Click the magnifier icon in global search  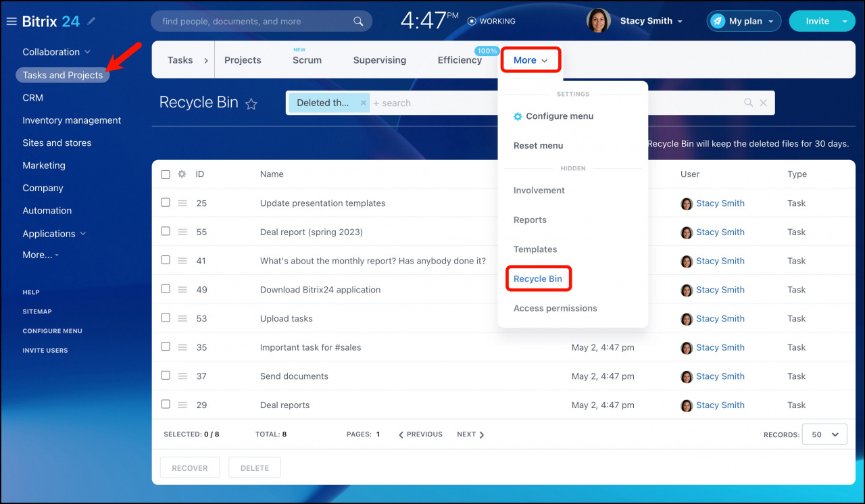[358, 22]
